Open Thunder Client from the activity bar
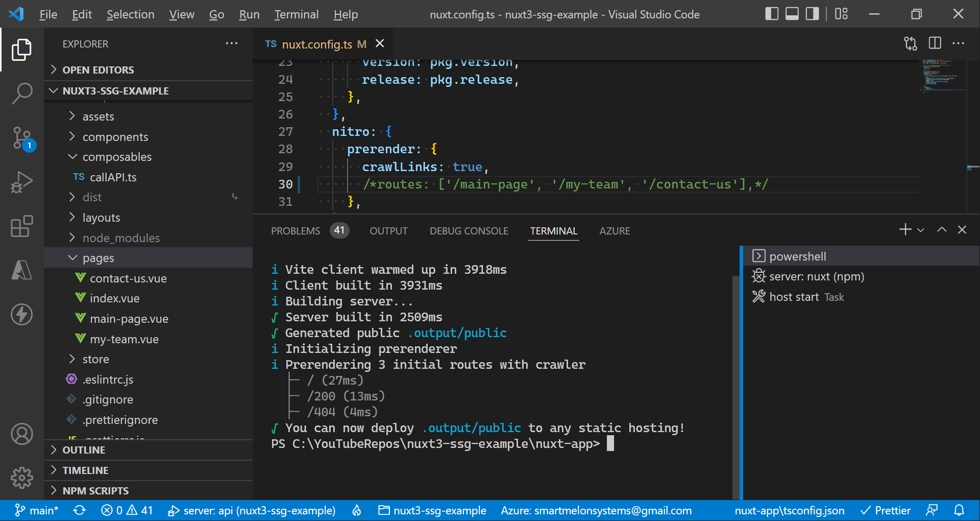The image size is (980, 521). [x=21, y=314]
